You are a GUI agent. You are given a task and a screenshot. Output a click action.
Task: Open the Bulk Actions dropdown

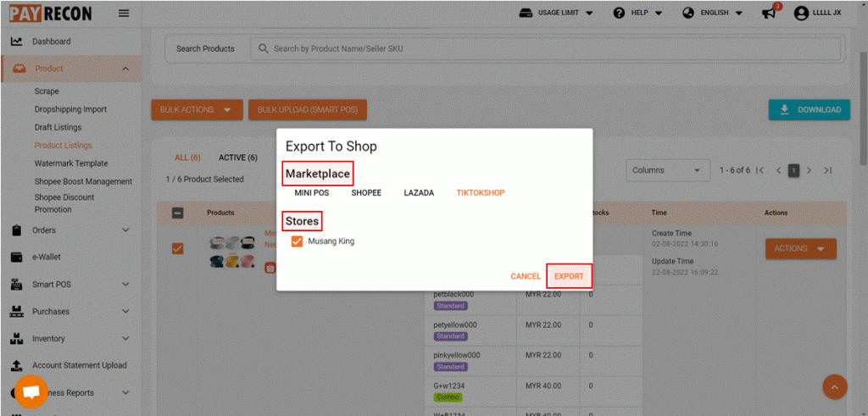click(x=197, y=109)
